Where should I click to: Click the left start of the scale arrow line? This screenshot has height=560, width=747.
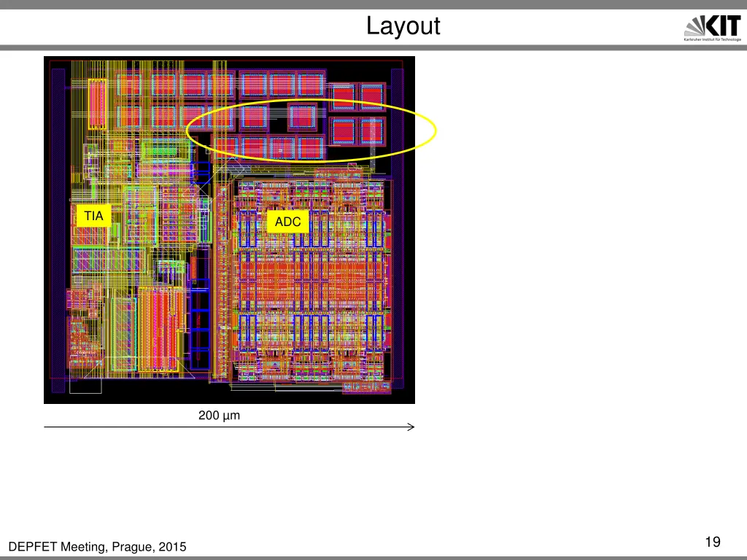pyautogui.click(x=46, y=427)
